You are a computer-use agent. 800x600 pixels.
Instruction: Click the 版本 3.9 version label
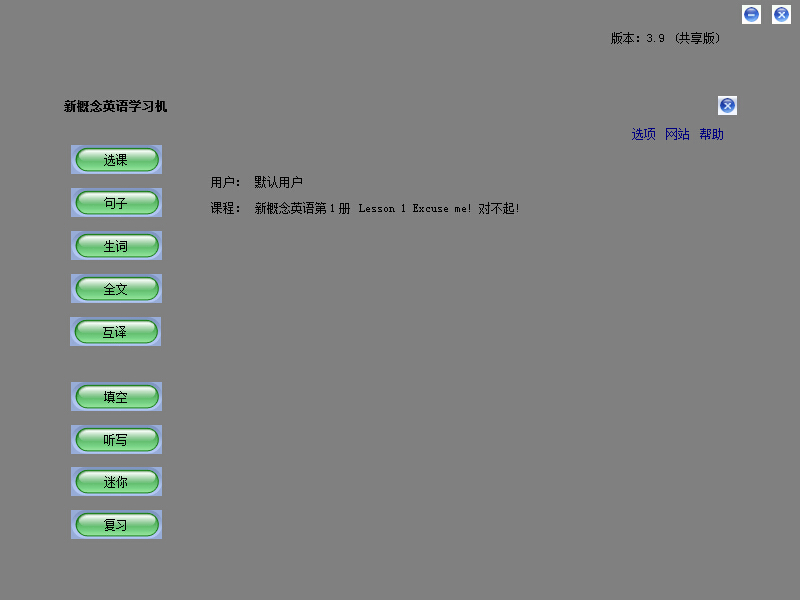[637, 39]
